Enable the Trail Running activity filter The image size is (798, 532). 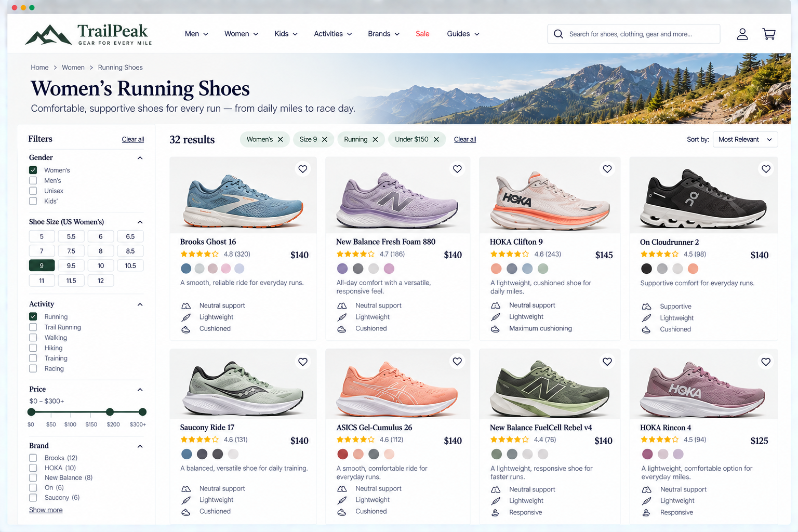tap(33, 327)
